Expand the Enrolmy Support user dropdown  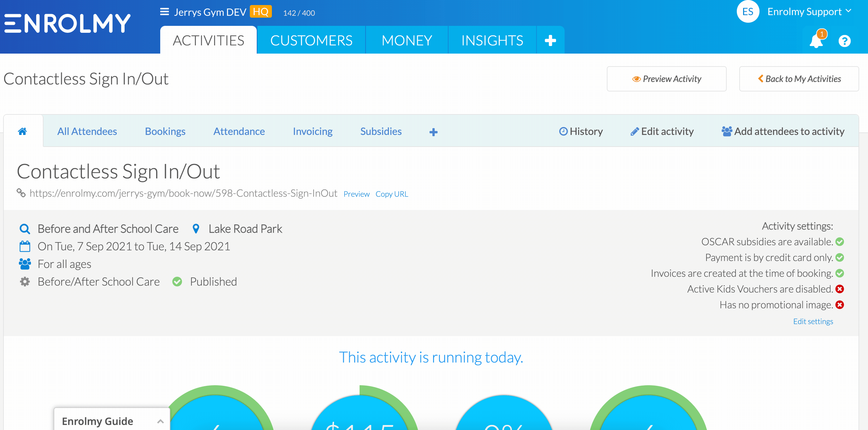(x=810, y=12)
